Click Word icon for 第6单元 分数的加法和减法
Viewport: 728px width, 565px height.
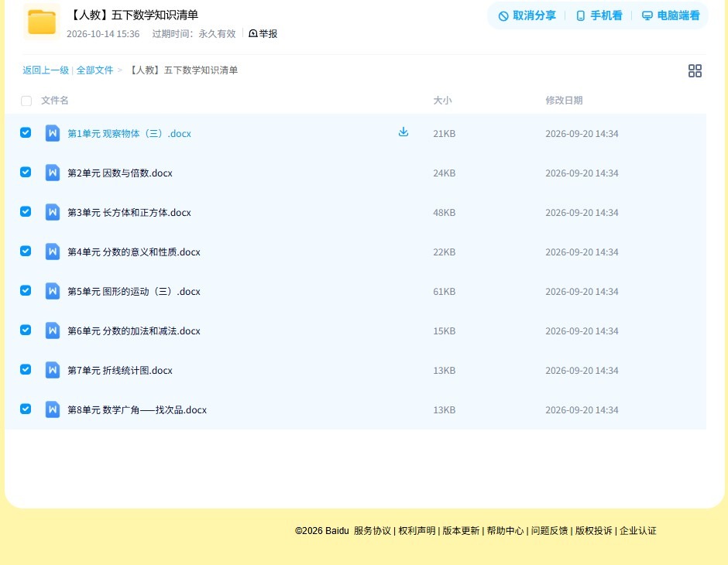[53, 330]
